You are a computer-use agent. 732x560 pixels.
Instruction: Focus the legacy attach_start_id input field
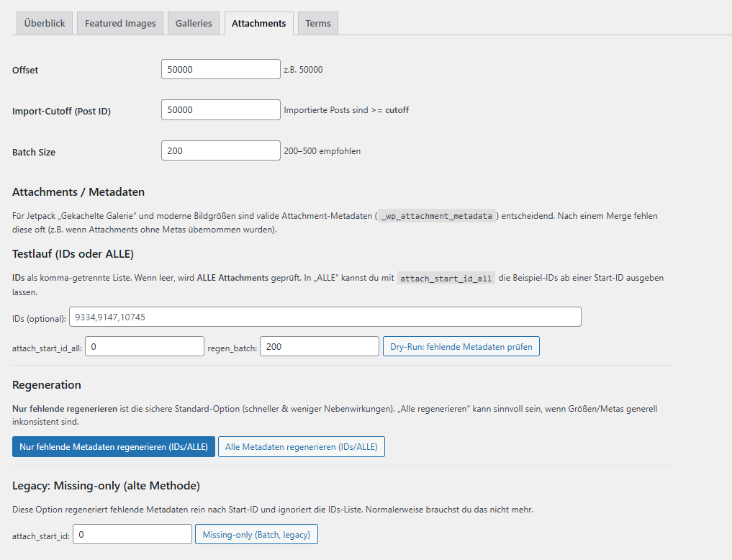(132, 534)
